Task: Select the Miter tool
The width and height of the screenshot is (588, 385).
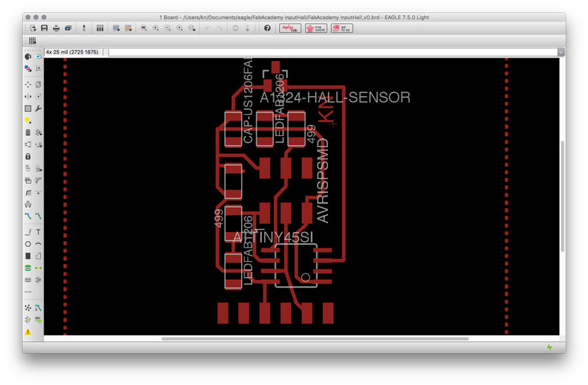Action: coord(39,180)
